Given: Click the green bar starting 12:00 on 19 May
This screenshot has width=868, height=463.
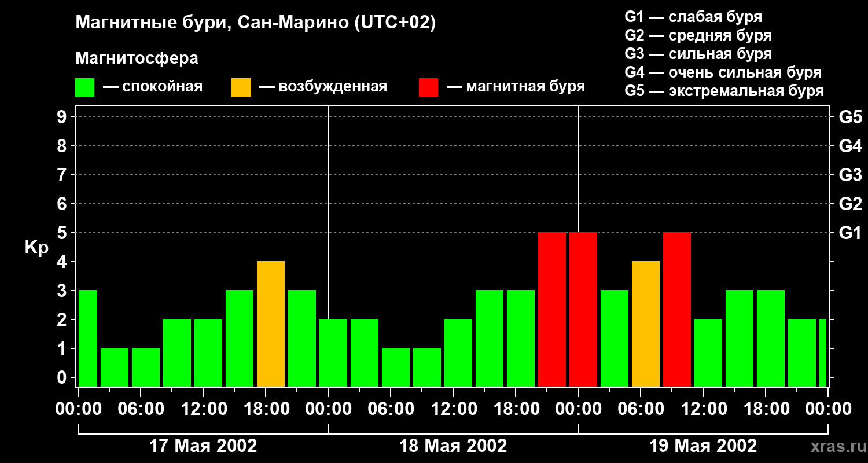Looking at the screenshot, I should tap(708, 352).
